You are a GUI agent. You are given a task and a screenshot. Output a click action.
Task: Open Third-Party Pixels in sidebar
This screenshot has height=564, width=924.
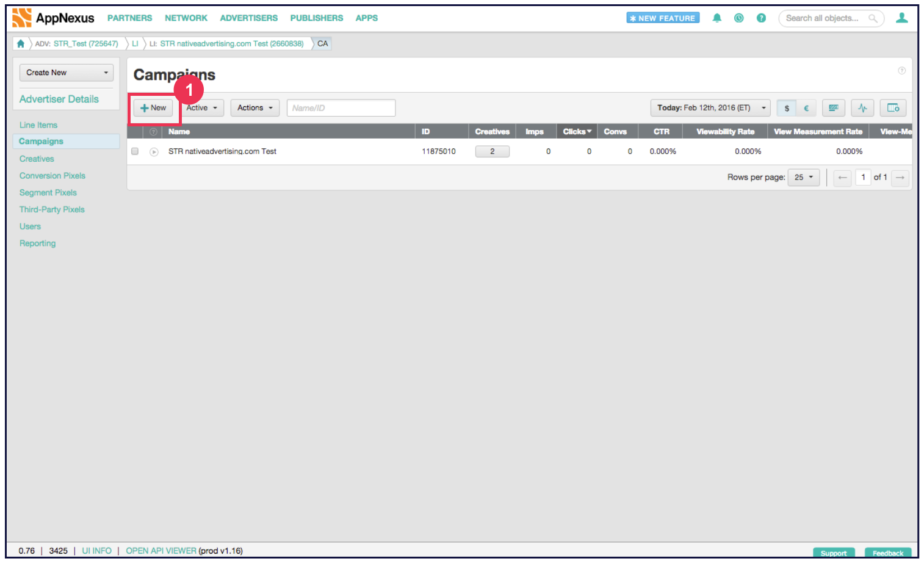[52, 209]
